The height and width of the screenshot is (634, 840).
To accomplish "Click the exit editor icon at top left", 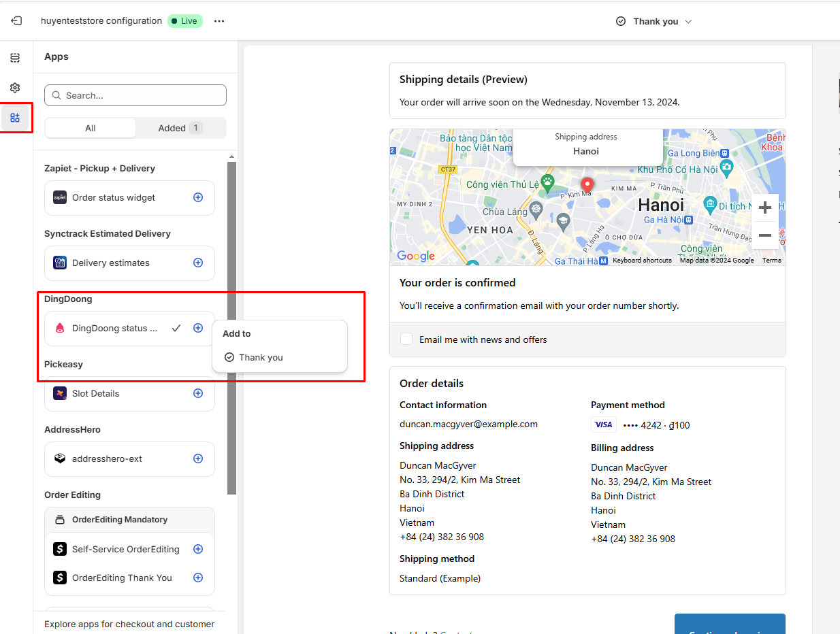I will (x=16, y=21).
